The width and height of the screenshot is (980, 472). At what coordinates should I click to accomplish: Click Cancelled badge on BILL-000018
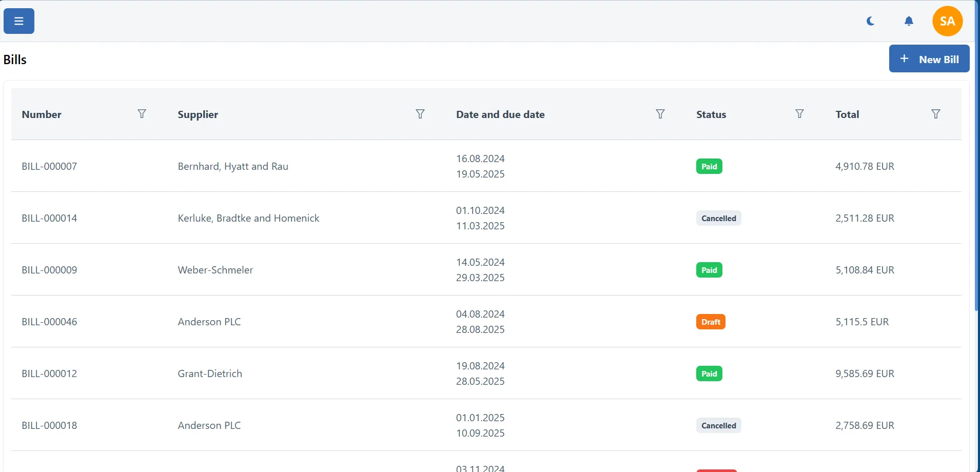coord(718,425)
